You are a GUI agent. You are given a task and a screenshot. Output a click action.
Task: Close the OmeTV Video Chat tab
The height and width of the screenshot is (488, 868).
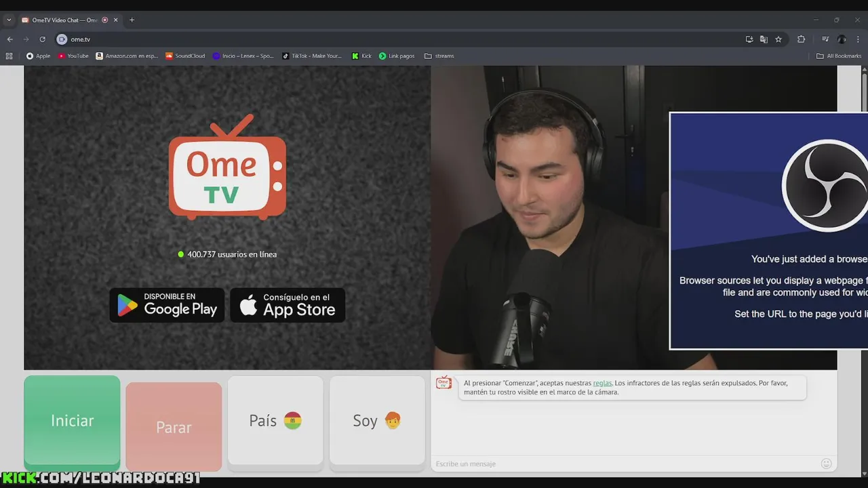click(115, 20)
